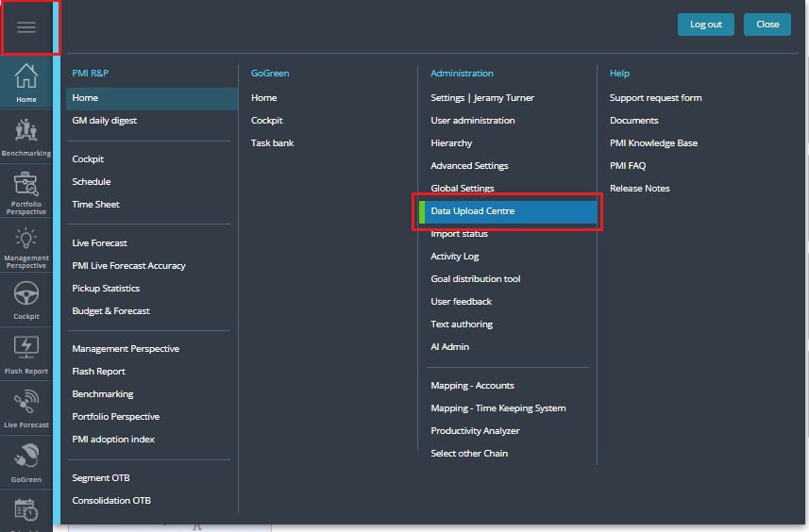Open Cockpit under PMI R&P
The width and height of the screenshot is (809, 532).
point(88,159)
